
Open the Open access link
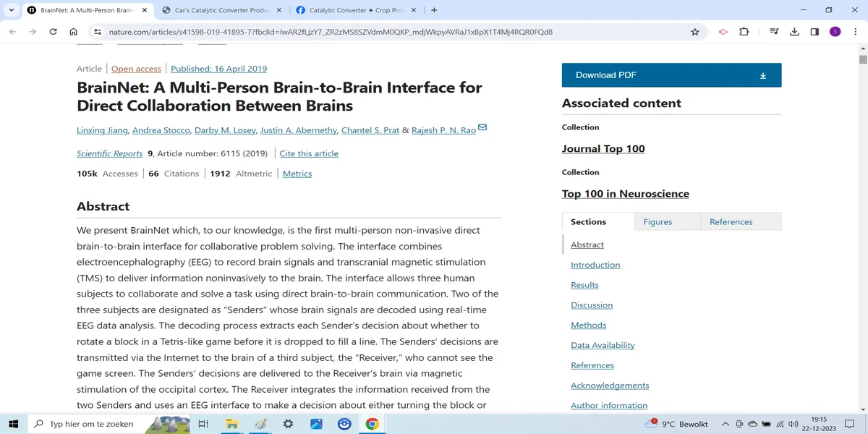(x=136, y=69)
